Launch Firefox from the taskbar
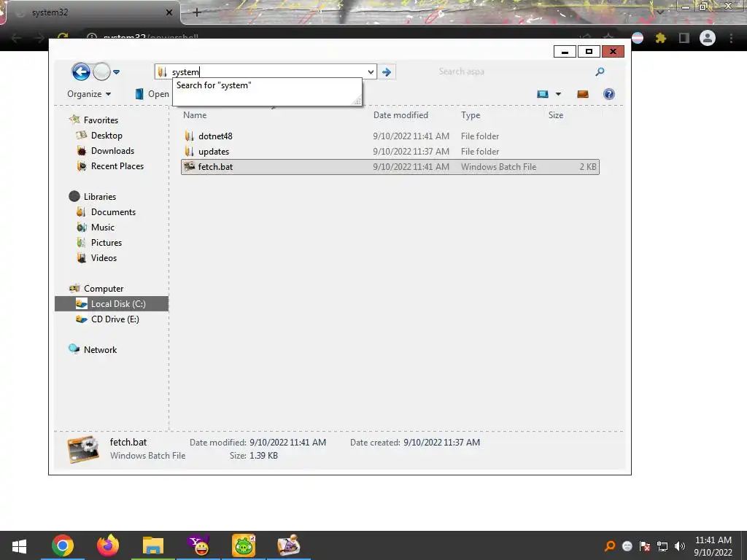Screen dimensions: 747x560 coord(108,545)
